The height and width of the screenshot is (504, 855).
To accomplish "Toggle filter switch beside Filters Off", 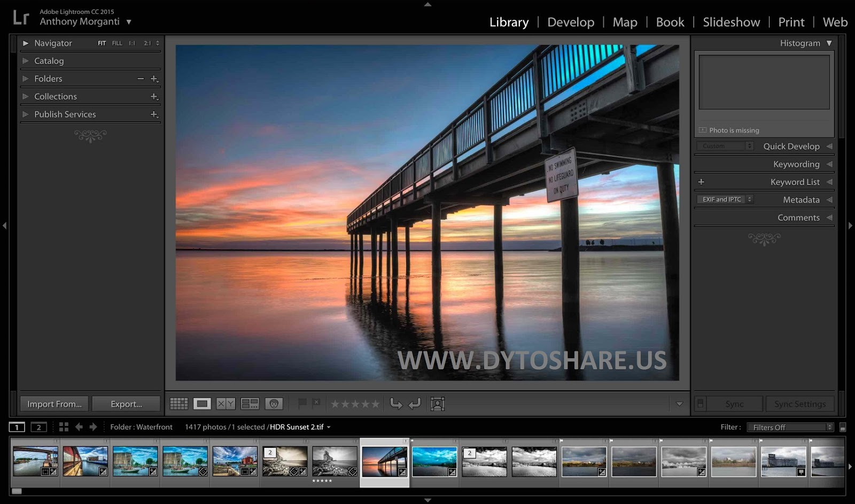I will [x=843, y=428].
